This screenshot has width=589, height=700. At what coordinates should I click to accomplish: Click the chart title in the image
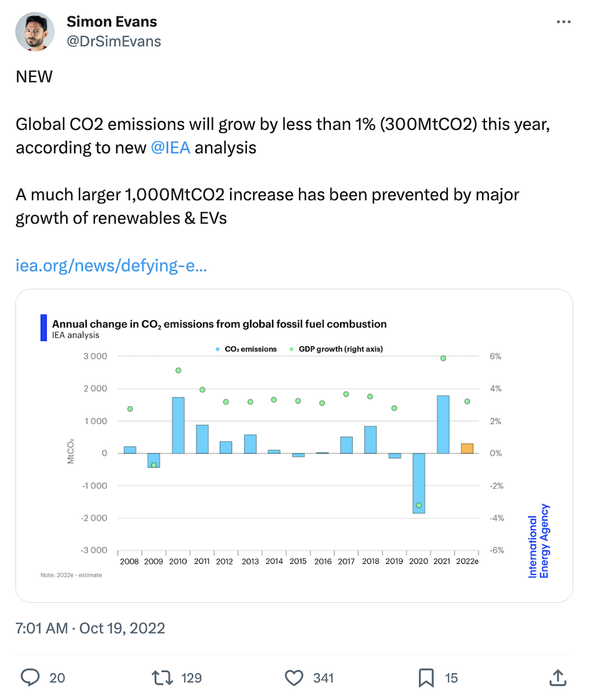[219, 324]
